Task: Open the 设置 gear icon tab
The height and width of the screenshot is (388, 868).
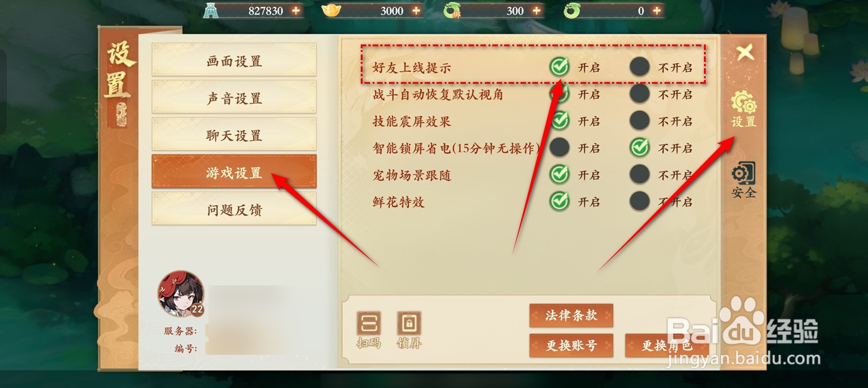Action: [x=744, y=110]
